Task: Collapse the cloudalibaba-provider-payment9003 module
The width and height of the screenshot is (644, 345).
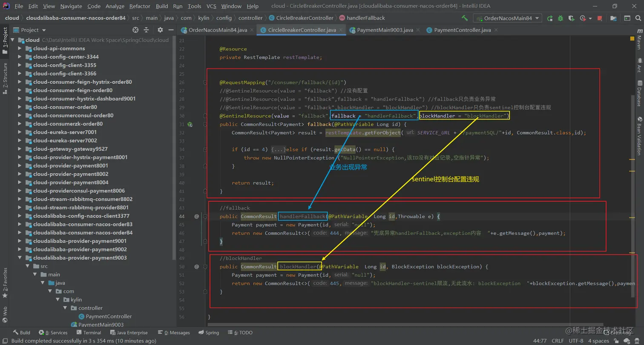Action: [x=20, y=258]
